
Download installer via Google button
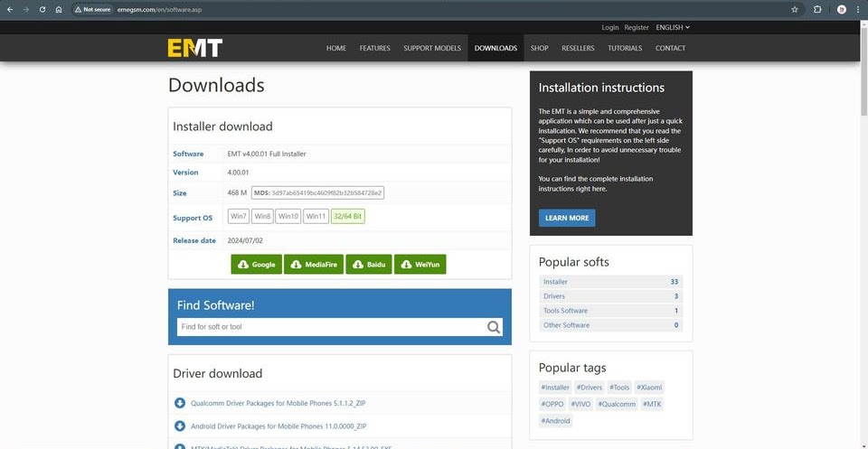point(256,265)
